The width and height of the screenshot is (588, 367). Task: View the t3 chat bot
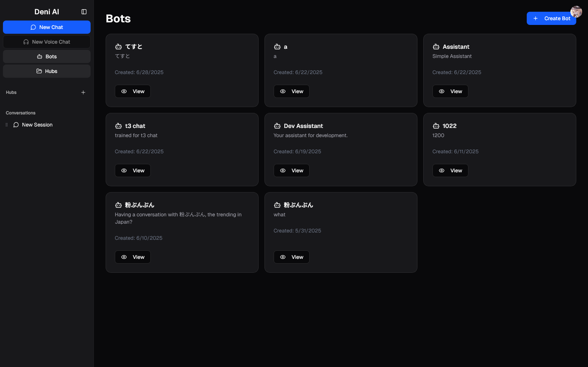(x=132, y=170)
